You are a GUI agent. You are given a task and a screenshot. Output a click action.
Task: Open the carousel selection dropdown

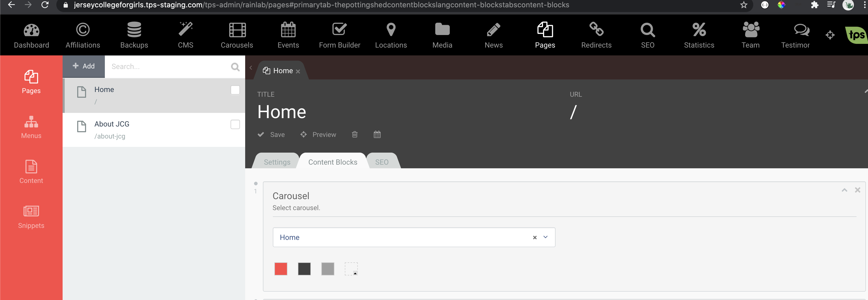click(545, 238)
